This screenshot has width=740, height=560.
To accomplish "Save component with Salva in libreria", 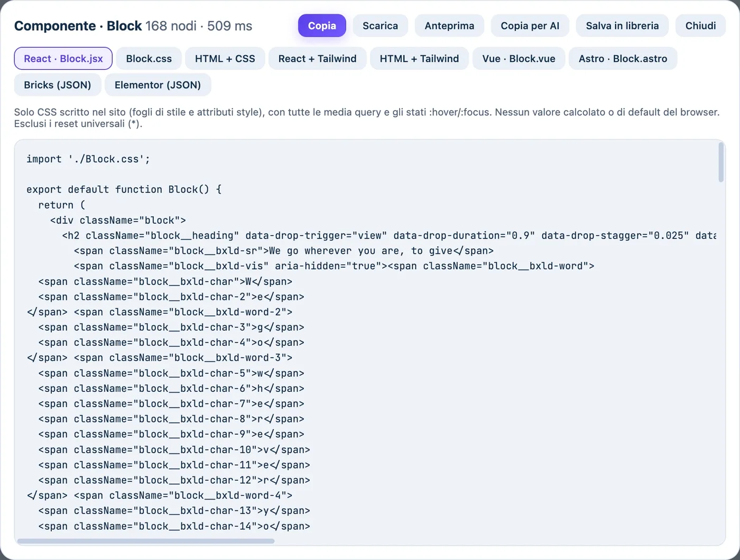I will tap(622, 25).
